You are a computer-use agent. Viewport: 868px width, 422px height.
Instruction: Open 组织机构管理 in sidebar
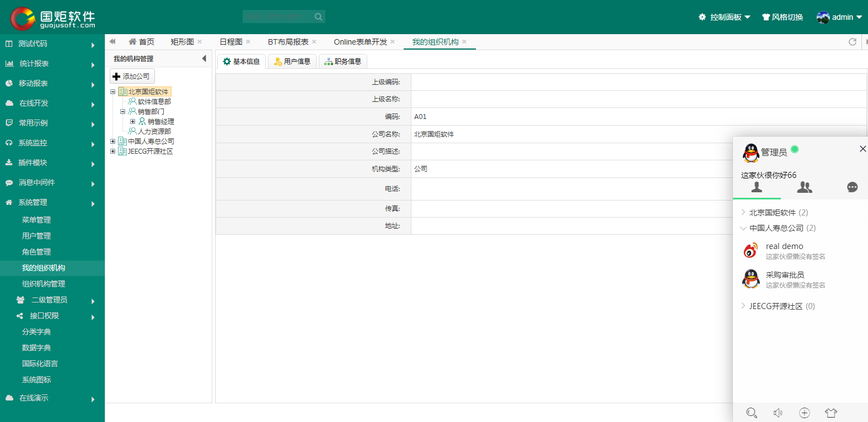click(x=44, y=284)
